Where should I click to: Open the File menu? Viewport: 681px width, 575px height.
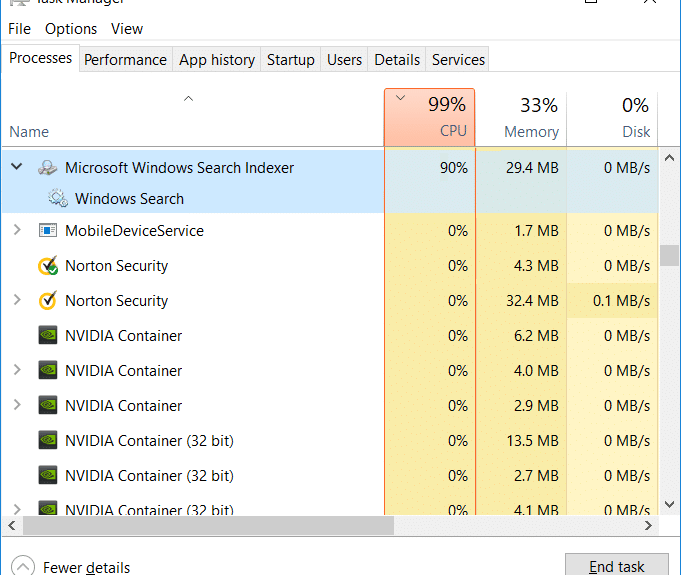click(19, 29)
